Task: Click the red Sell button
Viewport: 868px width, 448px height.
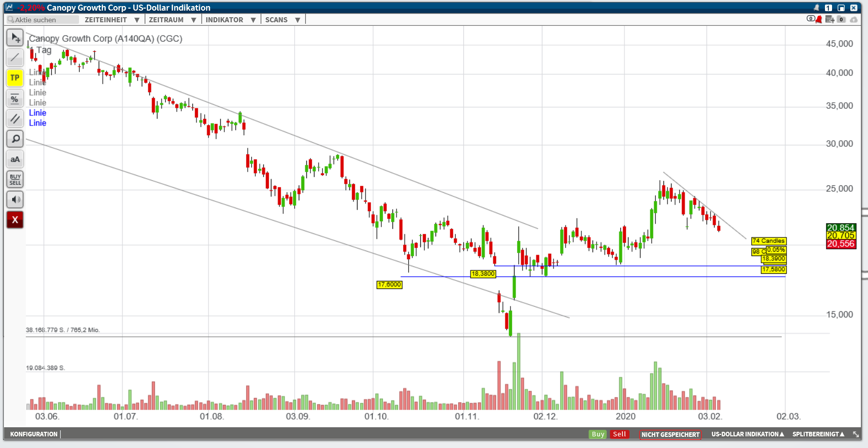Action: point(619,434)
